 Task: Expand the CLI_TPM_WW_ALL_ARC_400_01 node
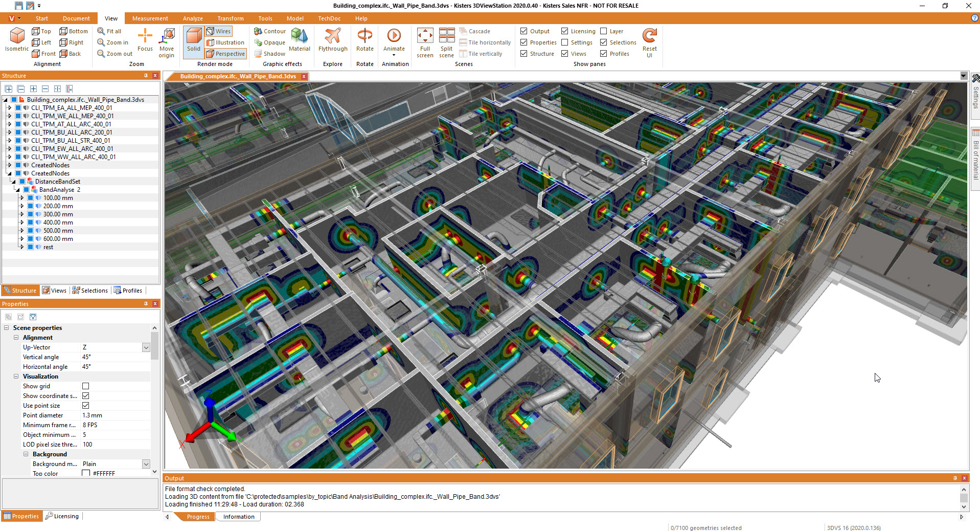(x=10, y=157)
